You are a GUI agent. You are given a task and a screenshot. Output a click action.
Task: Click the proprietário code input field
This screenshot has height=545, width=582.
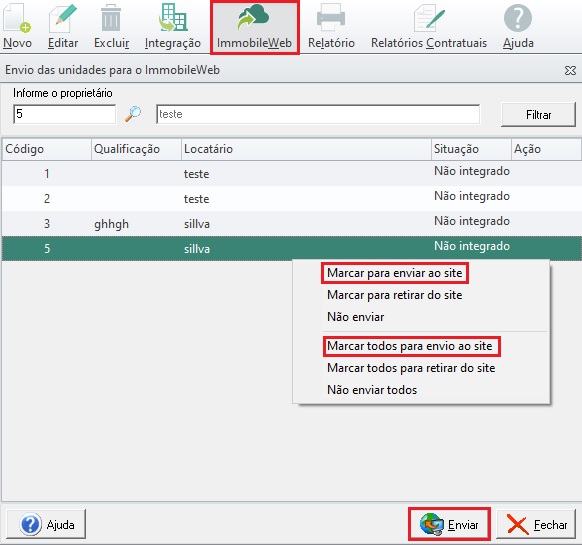click(65, 114)
